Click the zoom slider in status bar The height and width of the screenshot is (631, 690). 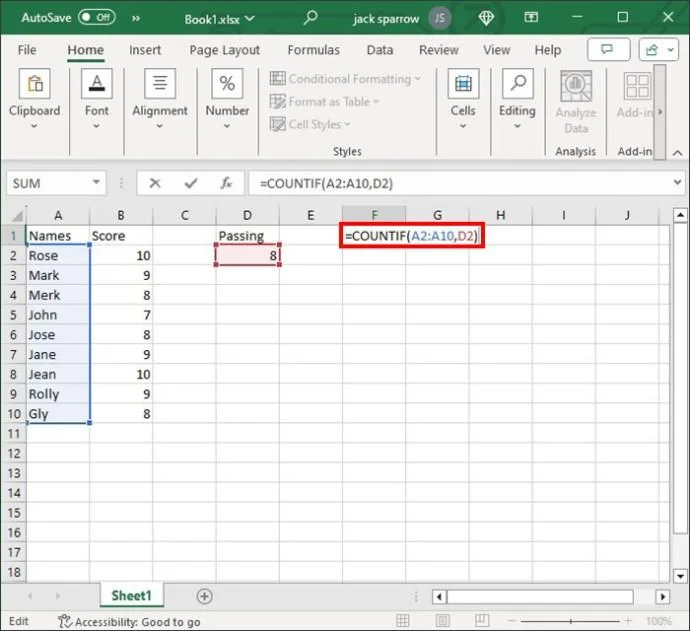pyautogui.click(x=573, y=621)
